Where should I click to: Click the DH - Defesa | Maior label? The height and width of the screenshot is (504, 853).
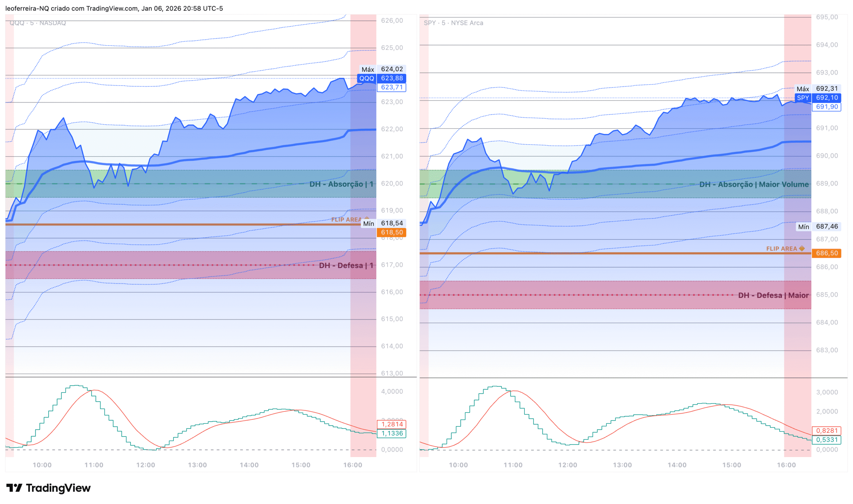click(x=773, y=296)
